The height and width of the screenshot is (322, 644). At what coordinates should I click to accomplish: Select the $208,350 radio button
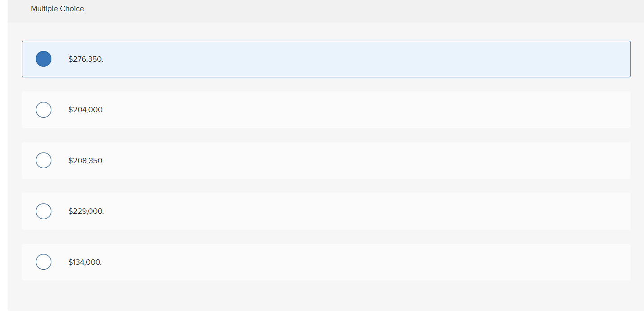(x=43, y=160)
